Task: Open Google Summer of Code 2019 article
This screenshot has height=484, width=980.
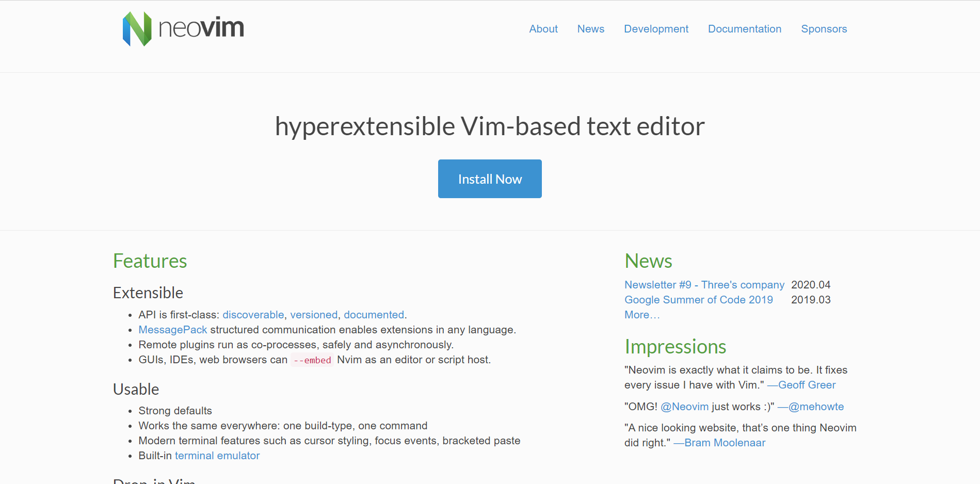Action: 698,300
